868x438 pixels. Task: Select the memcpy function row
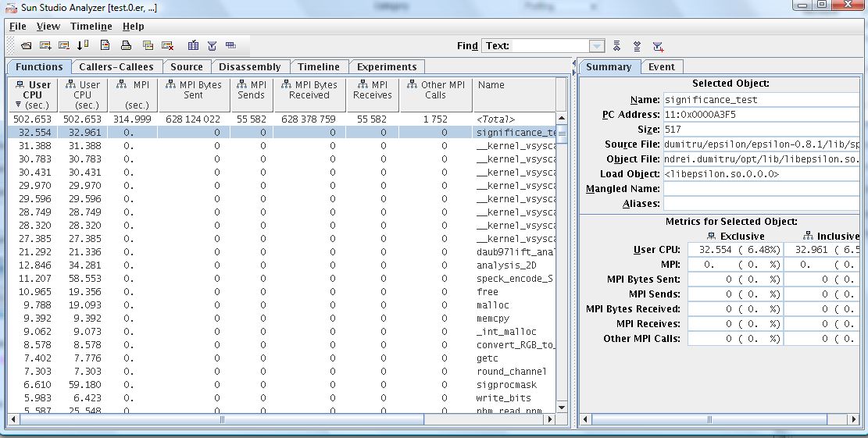[282, 319]
